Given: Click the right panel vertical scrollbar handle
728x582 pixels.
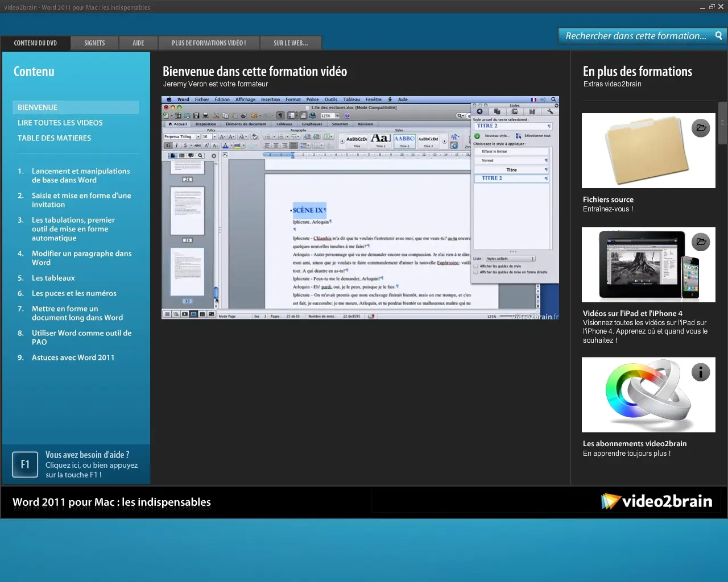Looking at the screenshot, I should pyautogui.click(x=722, y=123).
